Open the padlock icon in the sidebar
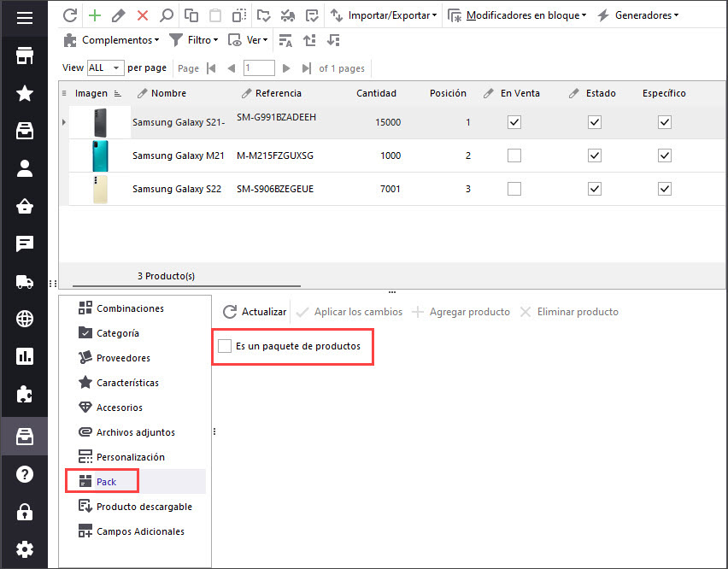The image size is (728, 569). (25, 512)
